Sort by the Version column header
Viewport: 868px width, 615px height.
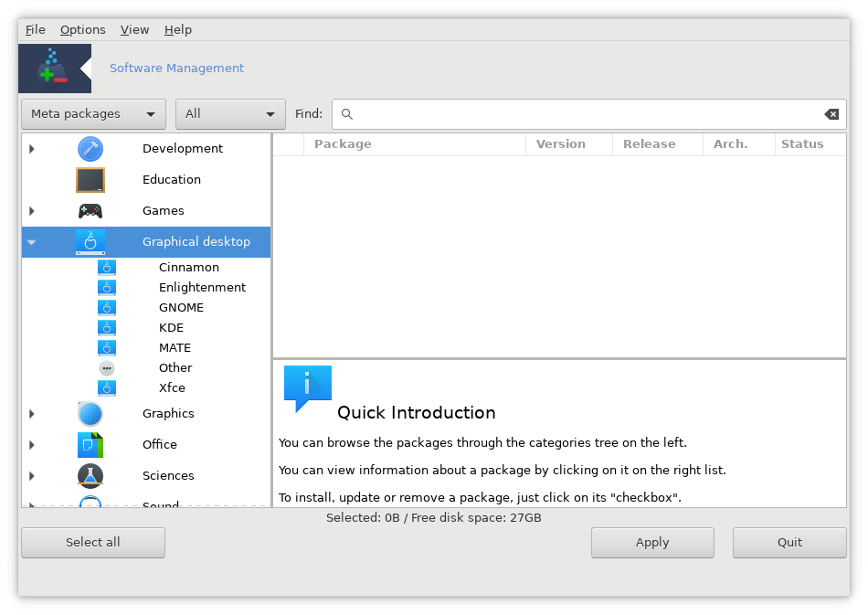tap(569, 144)
